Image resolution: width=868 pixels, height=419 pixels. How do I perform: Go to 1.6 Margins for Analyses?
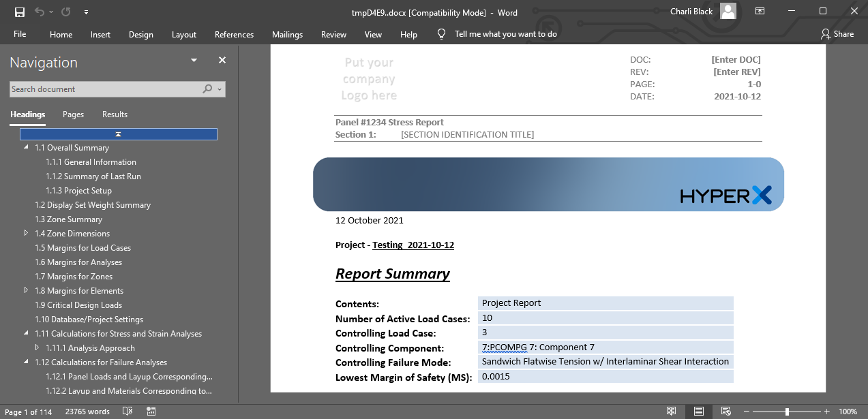[x=78, y=262]
